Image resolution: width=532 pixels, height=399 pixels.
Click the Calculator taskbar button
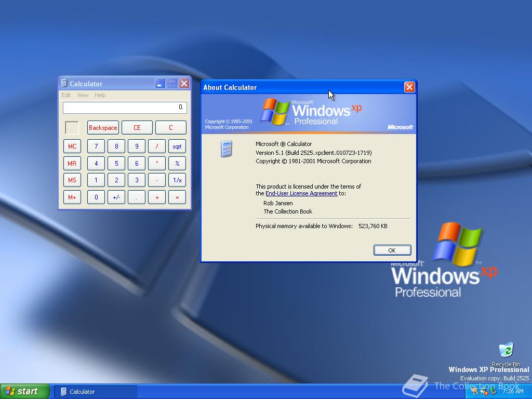coord(96,392)
